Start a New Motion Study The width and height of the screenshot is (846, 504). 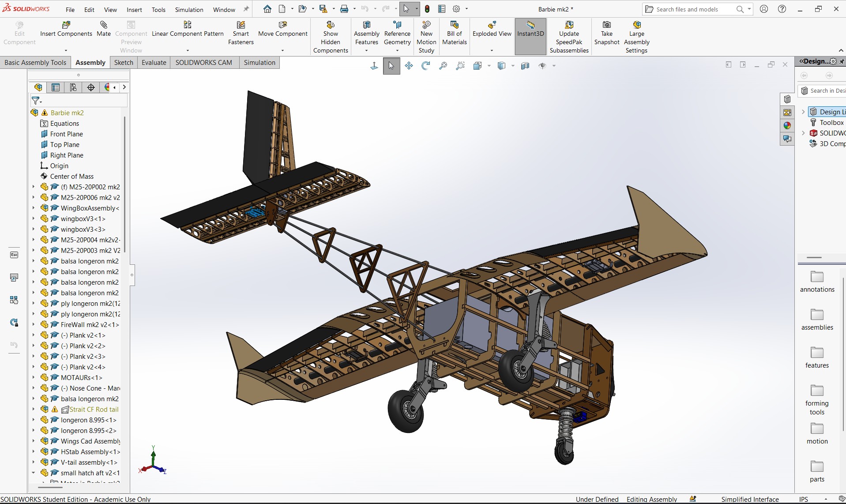point(426,37)
